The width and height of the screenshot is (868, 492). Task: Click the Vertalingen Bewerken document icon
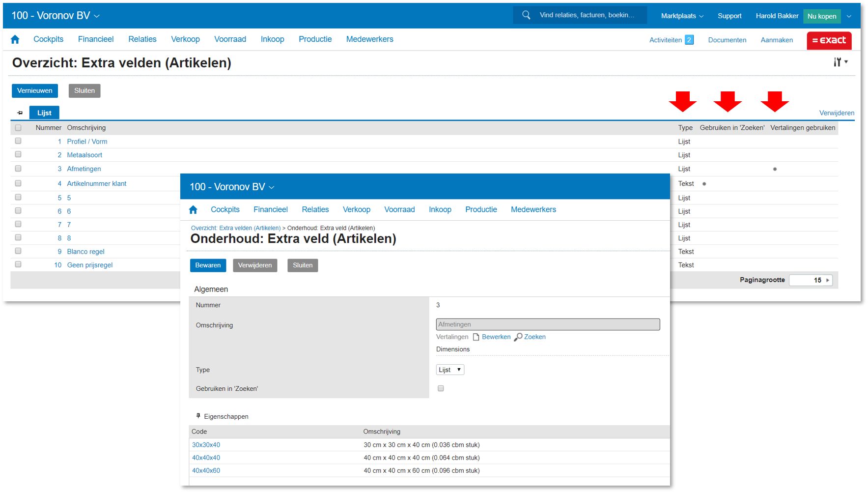[x=476, y=337]
